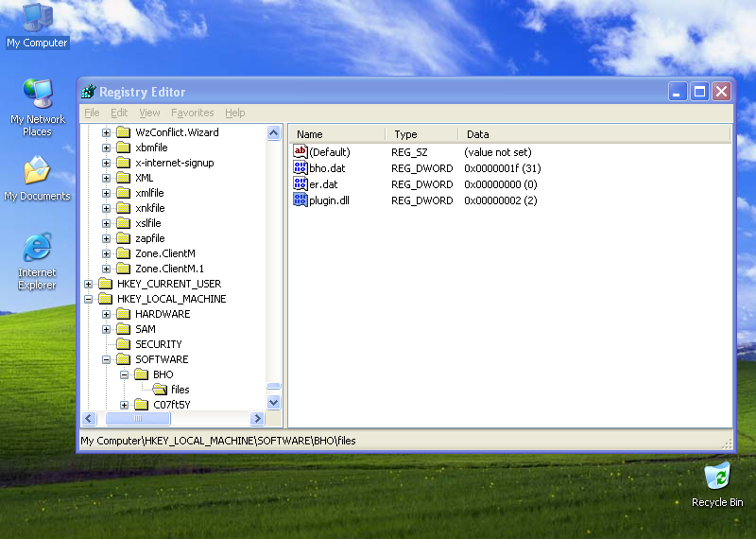
Task: Collapse the BHO key
Action: tap(124, 374)
